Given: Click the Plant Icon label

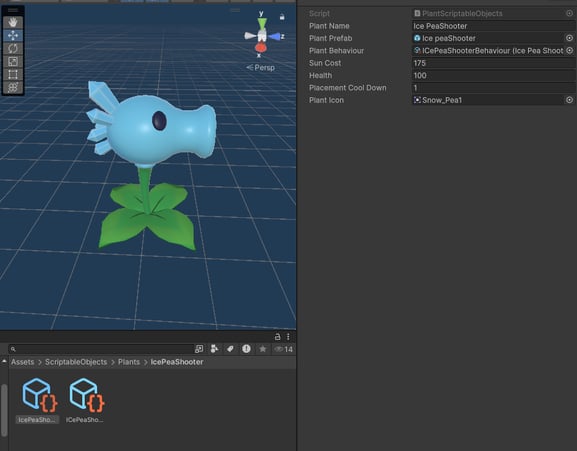Looking at the screenshot, I should [x=326, y=100].
